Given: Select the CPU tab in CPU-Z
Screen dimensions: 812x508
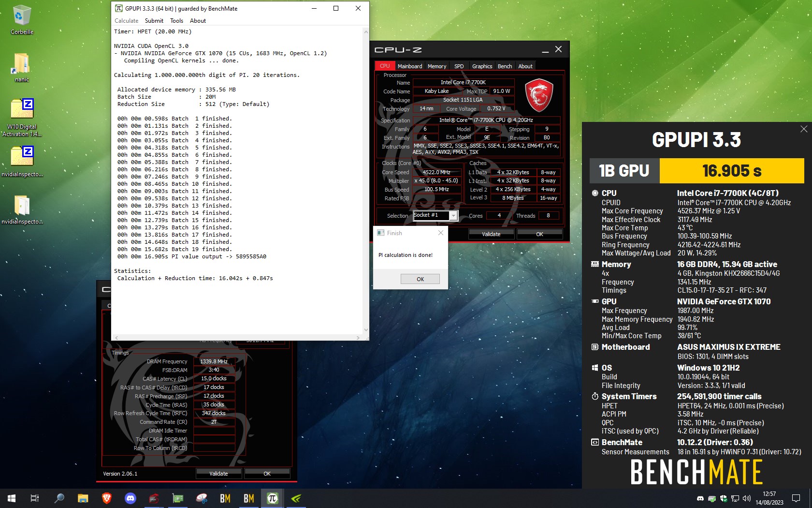Looking at the screenshot, I should (x=385, y=66).
